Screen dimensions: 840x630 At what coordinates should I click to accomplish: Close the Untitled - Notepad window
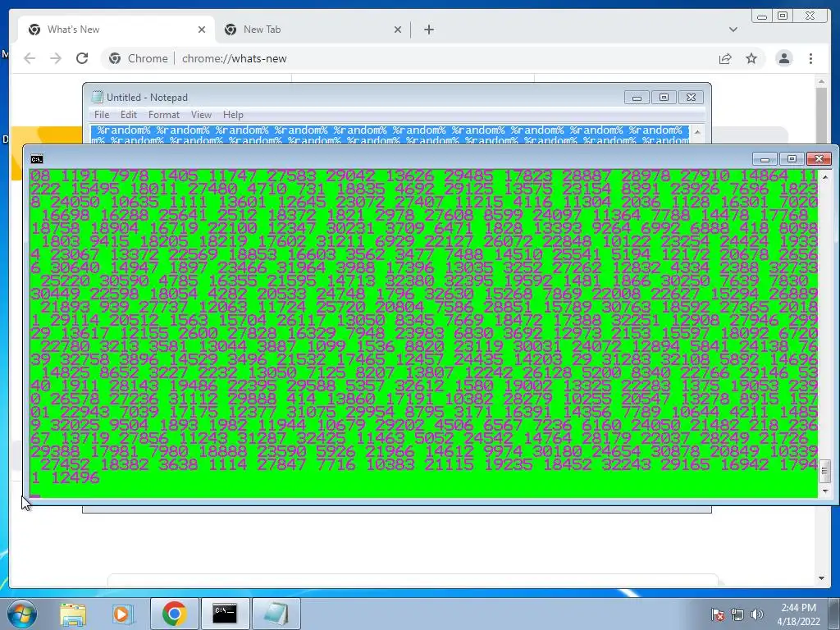click(691, 98)
